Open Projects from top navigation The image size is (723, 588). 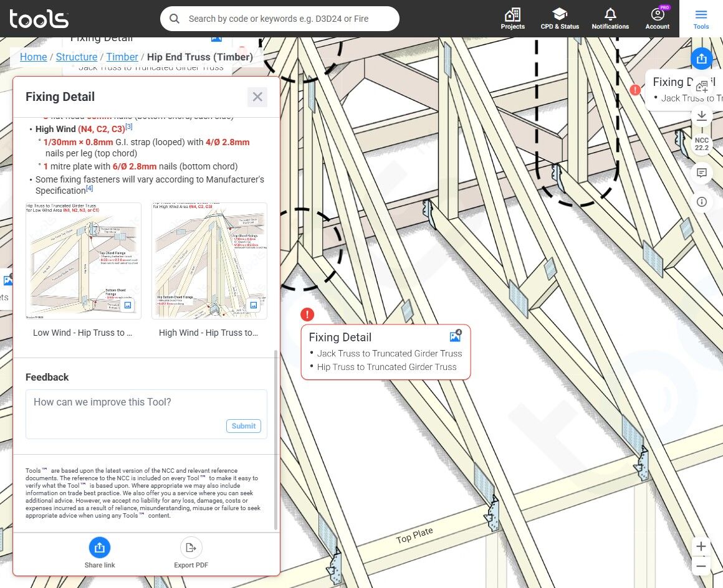tap(513, 19)
